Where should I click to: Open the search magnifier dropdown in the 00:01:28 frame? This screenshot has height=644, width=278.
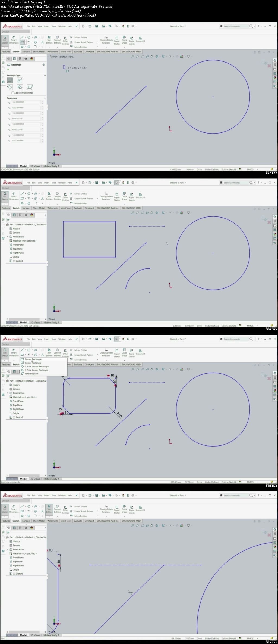254,26
